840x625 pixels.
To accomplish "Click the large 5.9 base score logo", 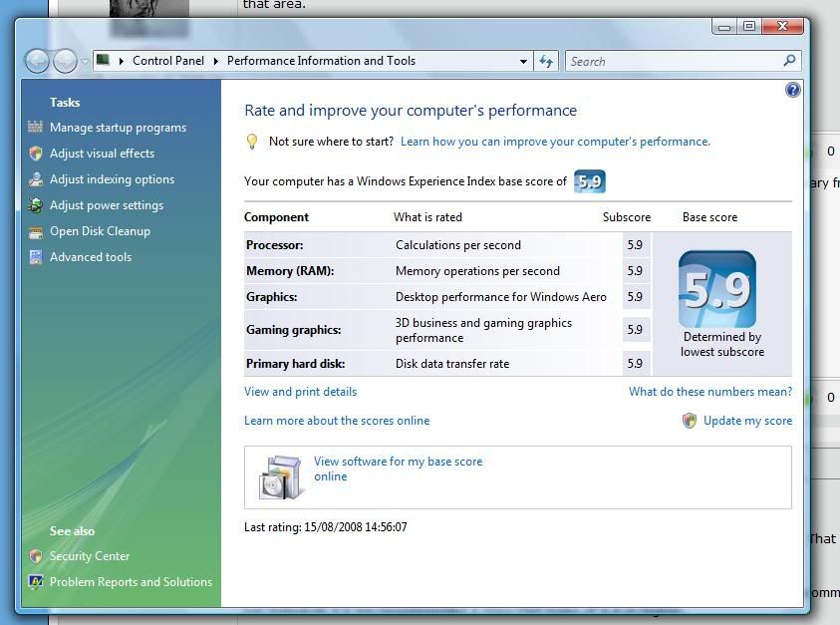I will pyautogui.click(x=717, y=289).
